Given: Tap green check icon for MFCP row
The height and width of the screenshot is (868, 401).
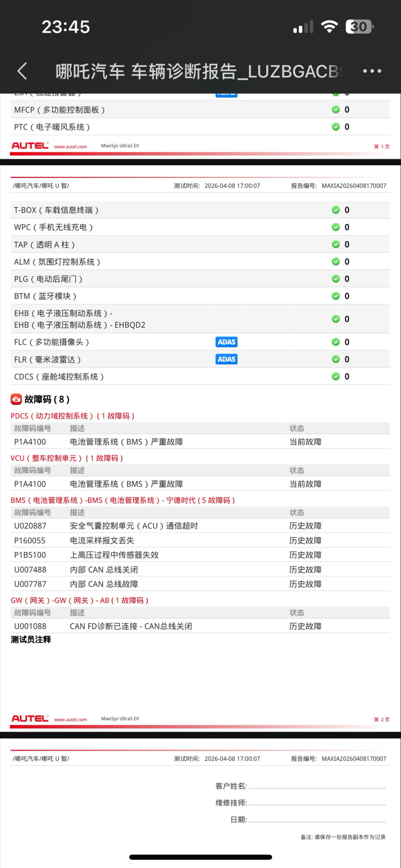Looking at the screenshot, I should (x=336, y=110).
